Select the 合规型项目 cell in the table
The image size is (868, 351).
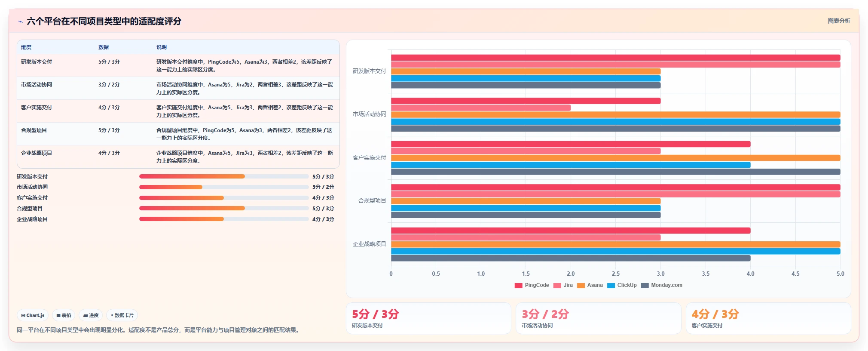[x=34, y=130]
